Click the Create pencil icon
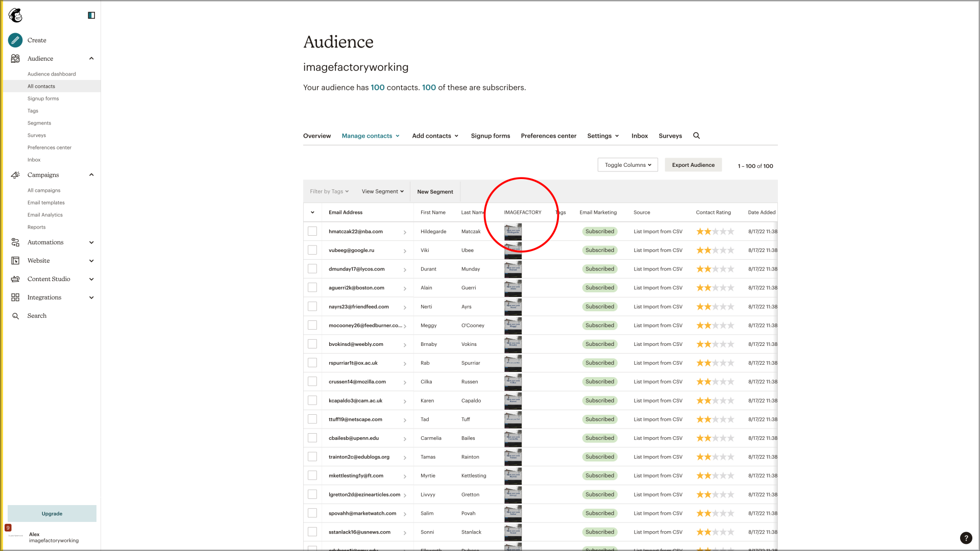Viewport: 980px width, 551px height. click(x=15, y=40)
